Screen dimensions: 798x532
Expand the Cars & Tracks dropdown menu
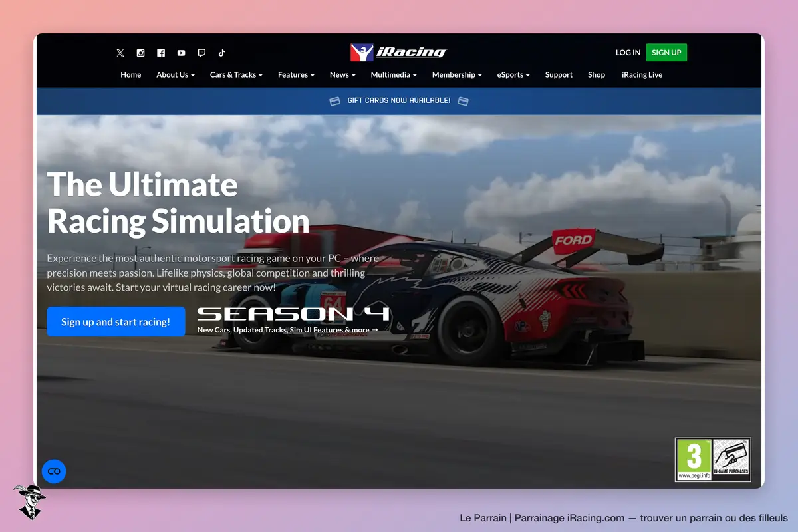(236, 75)
